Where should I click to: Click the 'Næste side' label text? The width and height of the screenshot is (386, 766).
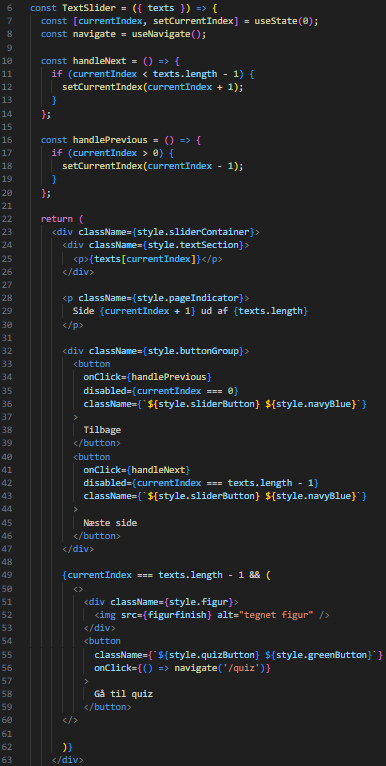110,523
